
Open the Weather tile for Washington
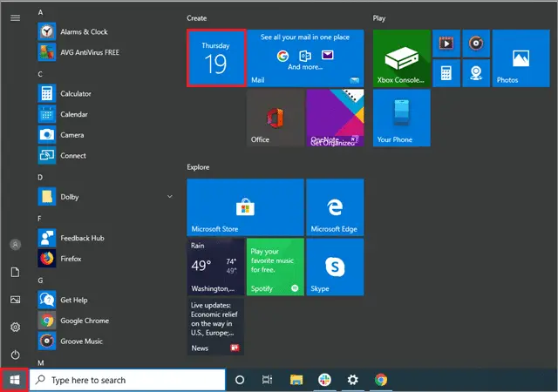click(x=216, y=267)
